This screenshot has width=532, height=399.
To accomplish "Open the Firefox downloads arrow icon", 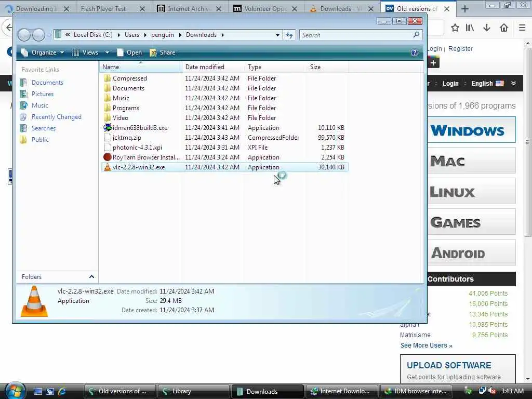I will [x=487, y=28].
